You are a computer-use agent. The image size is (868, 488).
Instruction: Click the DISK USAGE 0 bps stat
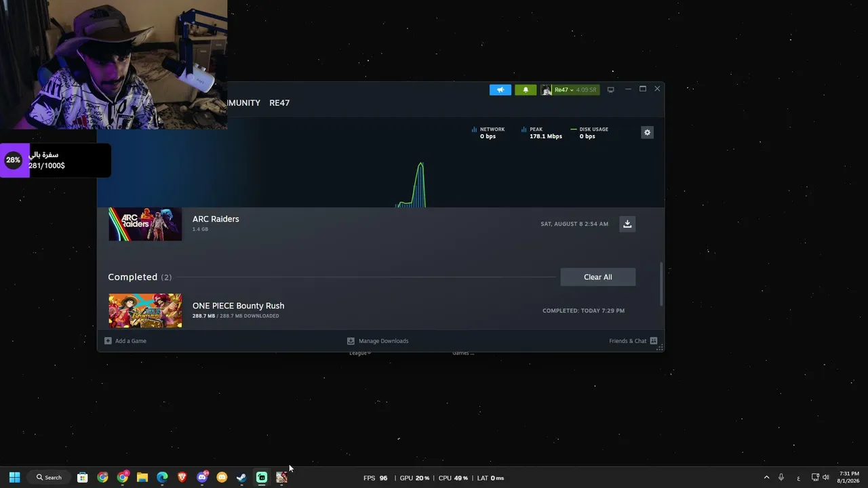pyautogui.click(x=589, y=133)
